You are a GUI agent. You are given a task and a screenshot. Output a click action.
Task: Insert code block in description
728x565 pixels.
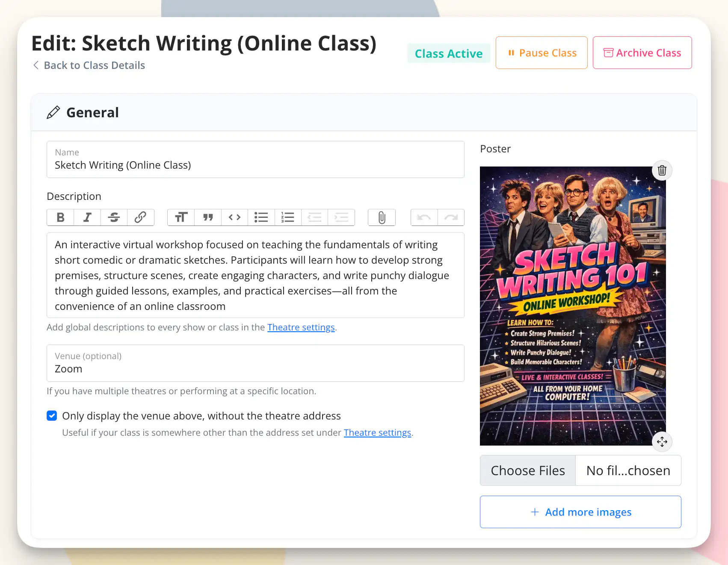(x=234, y=217)
